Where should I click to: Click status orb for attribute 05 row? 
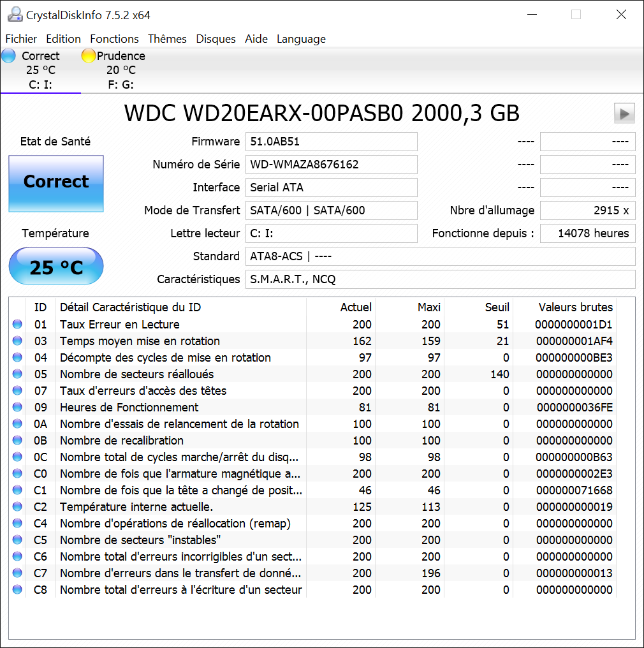tap(17, 374)
